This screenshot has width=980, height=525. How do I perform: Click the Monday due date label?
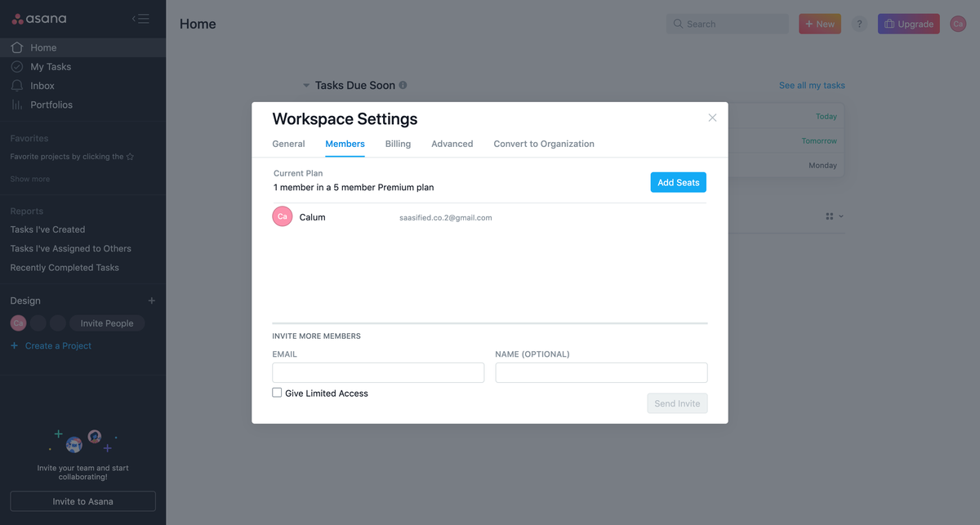pyautogui.click(x=822, y=166)
